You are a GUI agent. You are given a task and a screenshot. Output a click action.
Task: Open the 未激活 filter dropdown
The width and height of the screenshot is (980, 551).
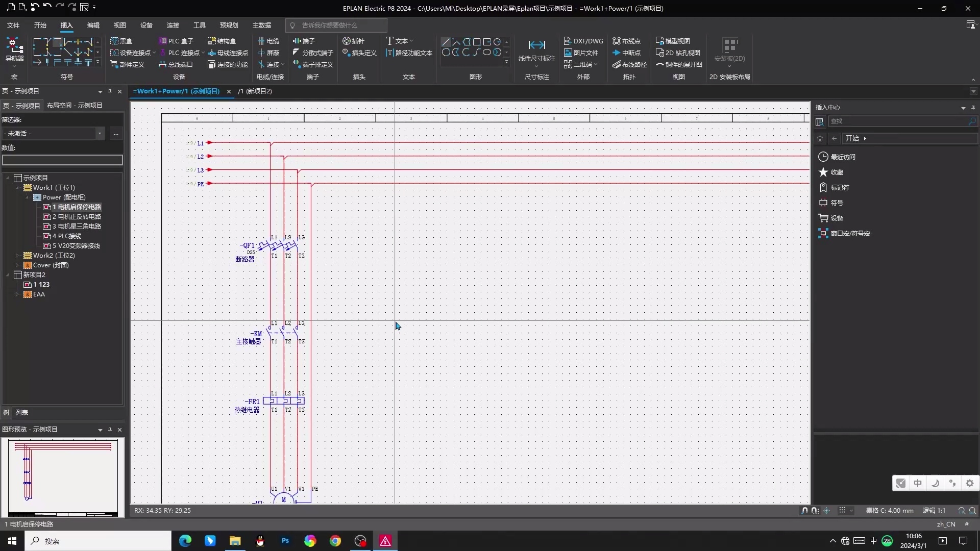[100, 134]
